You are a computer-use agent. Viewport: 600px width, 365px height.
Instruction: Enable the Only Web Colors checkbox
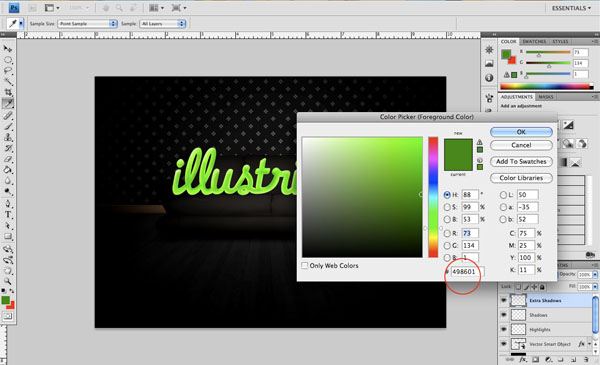tap(305, 265)
